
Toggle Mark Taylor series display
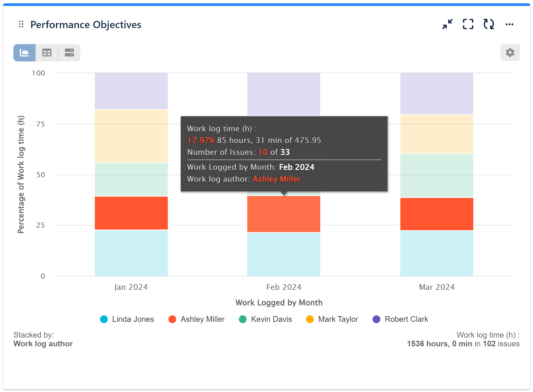332,319
